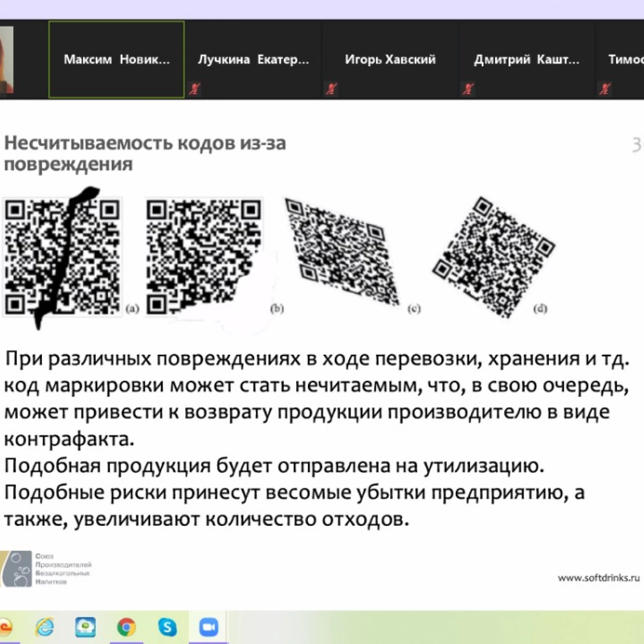Switch to the Zoom taskbar icon

tap(208, 627)
